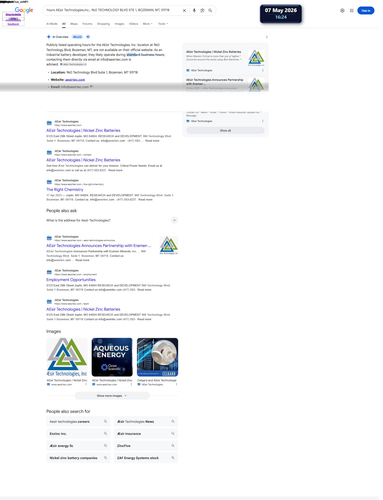
Task: Switch to the AI Mode tab
Action: tap(52, 24)
